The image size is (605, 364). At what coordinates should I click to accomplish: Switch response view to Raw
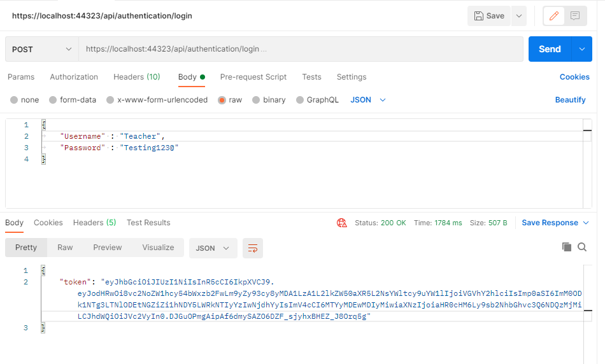click(65, 248)
